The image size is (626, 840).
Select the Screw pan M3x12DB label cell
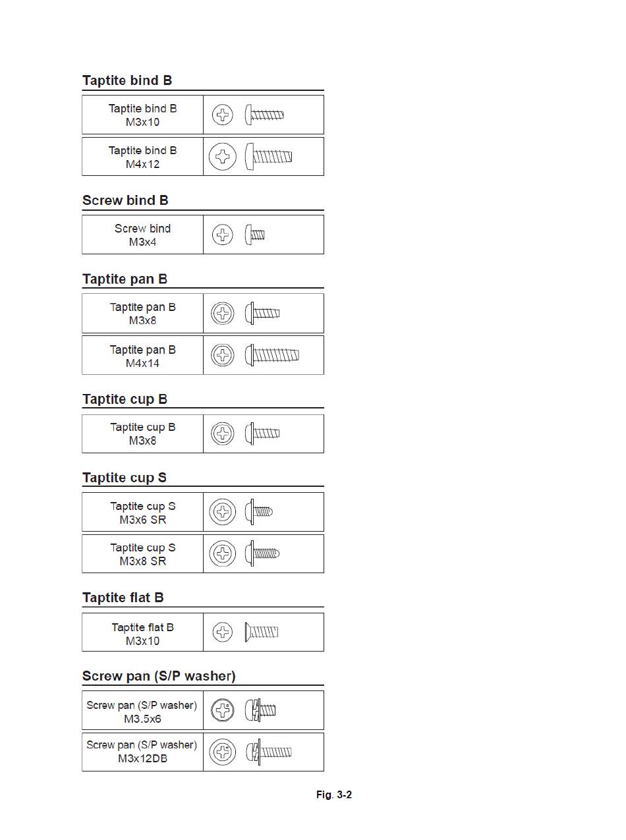pos(142,752)
